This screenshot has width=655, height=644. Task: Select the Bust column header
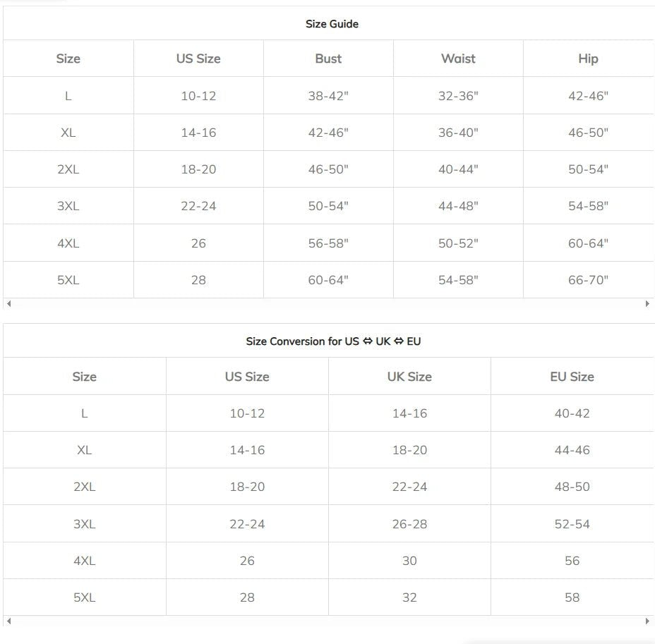(x=328, y=59)
